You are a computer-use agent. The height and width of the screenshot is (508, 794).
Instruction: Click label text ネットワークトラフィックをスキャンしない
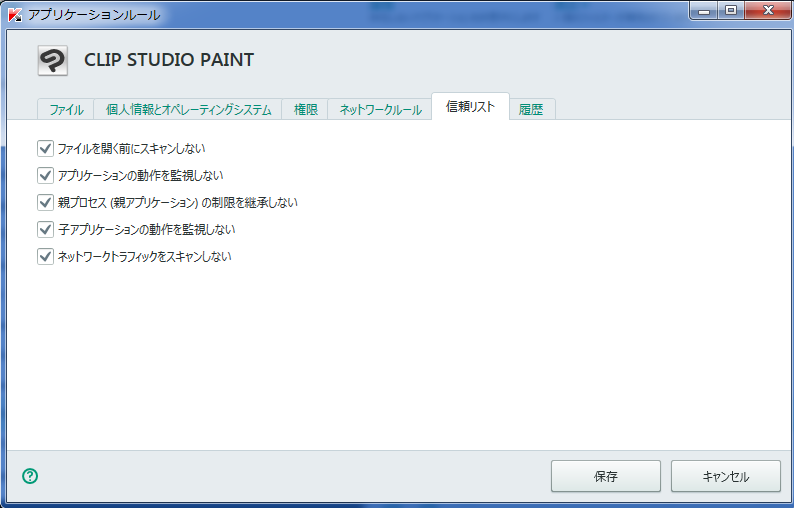point(144,256)
